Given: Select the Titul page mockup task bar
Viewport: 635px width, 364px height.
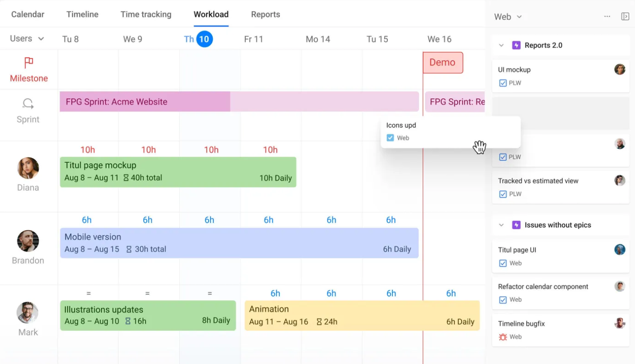Looking at the screenshot, I should point(178,172).
